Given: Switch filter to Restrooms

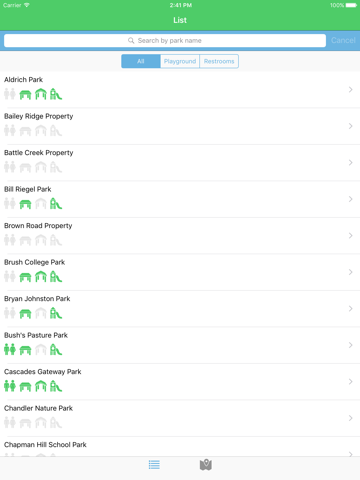Looking at the screenshot, I should [219, 61].
